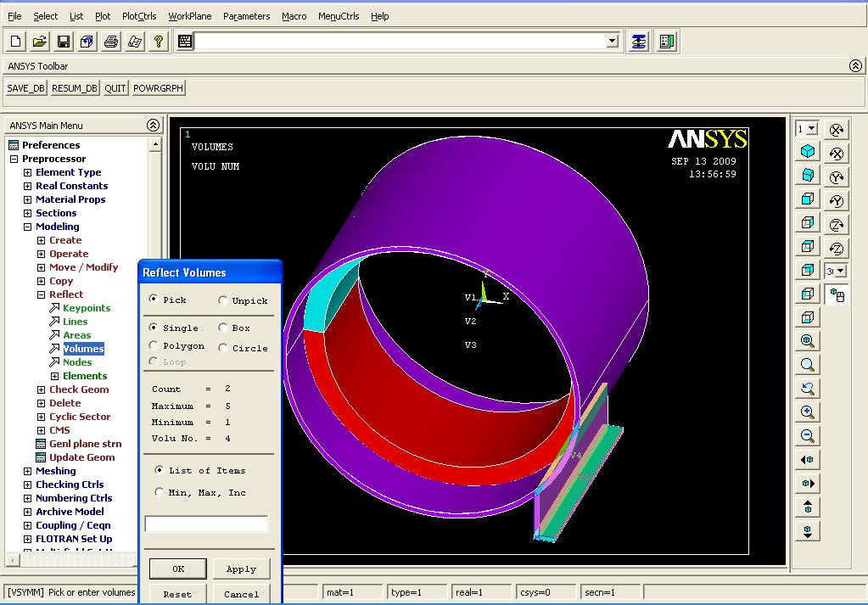The width and height of the screenshot is (868, 605).
Task: Open the WorkPlane menu
Action: click(190, 16)
